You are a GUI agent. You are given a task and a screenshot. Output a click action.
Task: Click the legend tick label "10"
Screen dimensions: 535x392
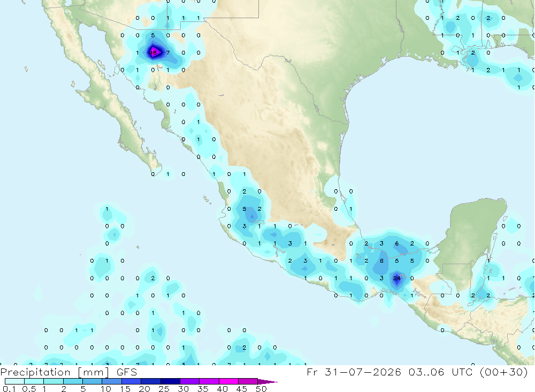106,389
